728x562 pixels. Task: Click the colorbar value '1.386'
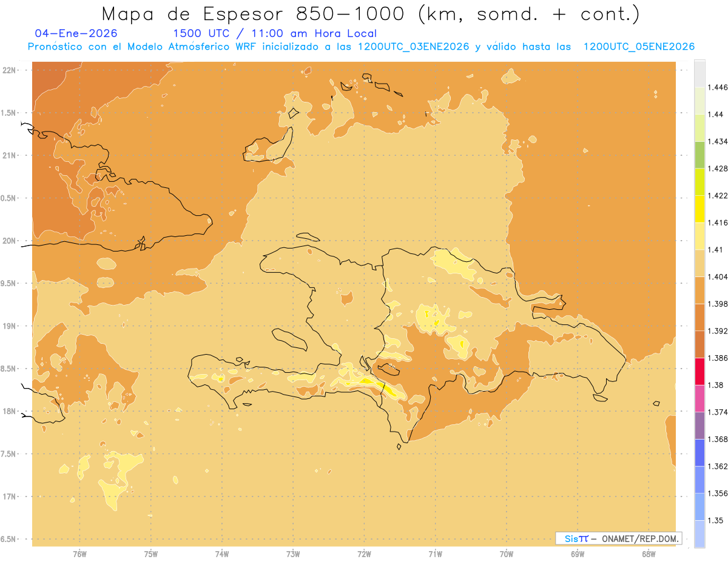point(718,358)
